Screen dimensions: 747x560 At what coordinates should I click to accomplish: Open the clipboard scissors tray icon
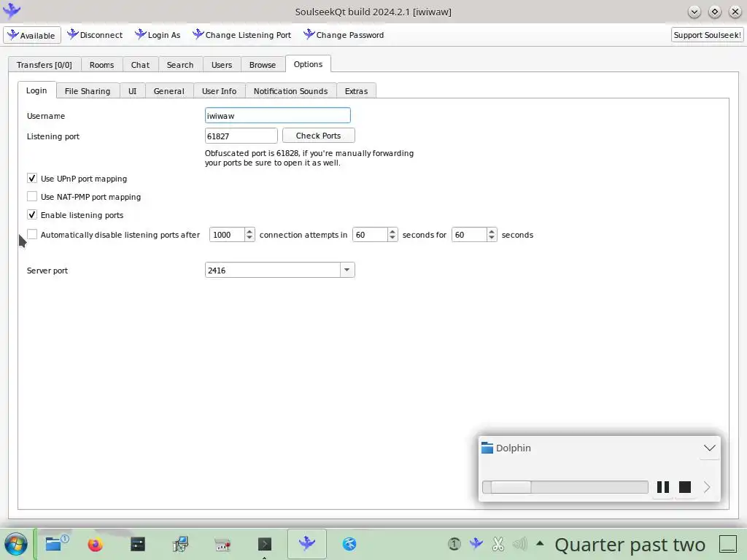498,544
